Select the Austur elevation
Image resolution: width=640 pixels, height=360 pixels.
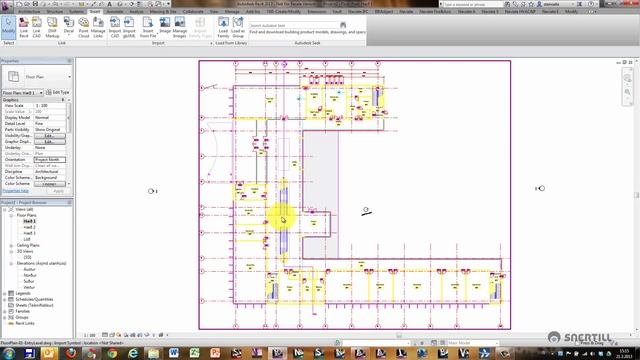[x=29, y=269]
